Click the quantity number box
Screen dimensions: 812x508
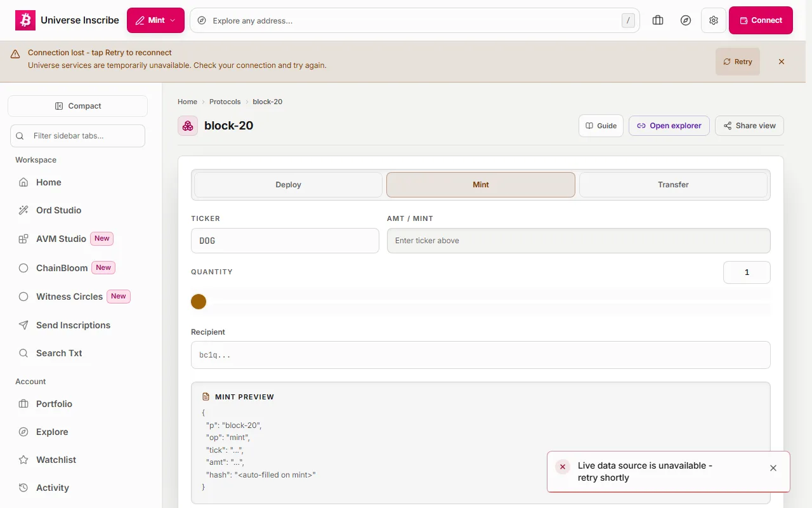(x=747, y=272)
